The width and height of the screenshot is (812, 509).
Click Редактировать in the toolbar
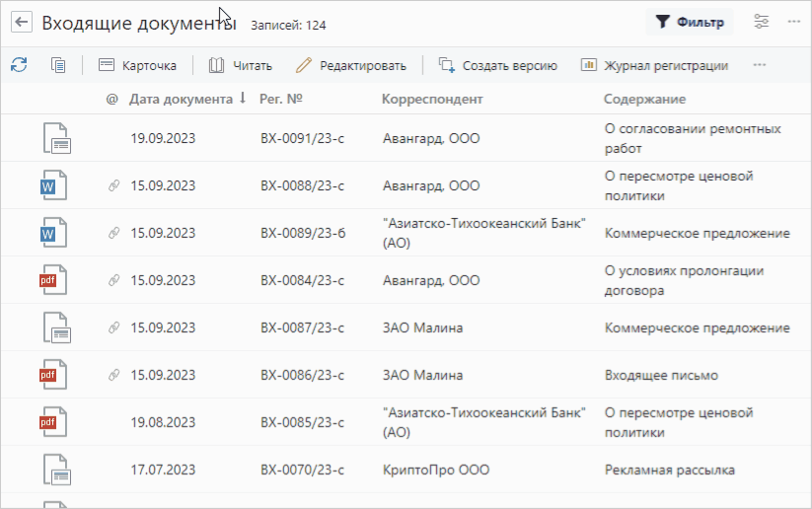pos(351,65)
